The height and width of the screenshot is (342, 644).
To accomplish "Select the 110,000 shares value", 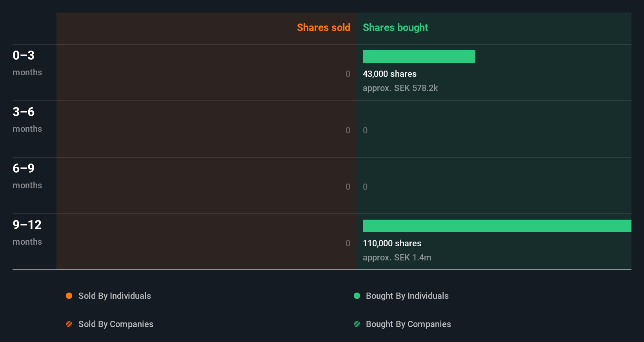I will [392, 243].
